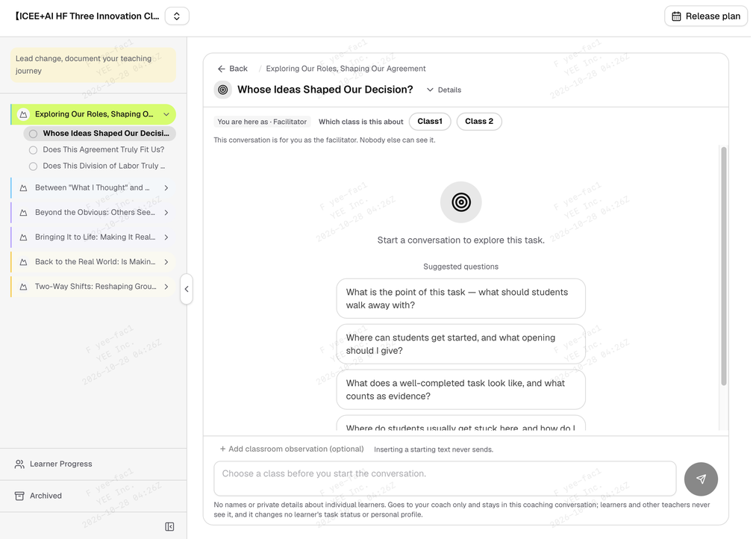Click mountain icon beside Back to the Real World
Viewport: 756px width, 539px height.
point(23,262)
